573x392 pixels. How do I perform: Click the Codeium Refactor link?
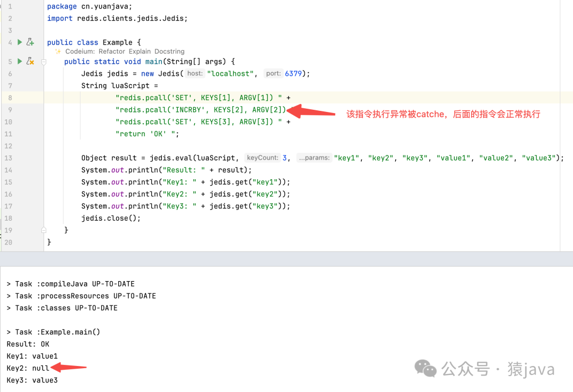(111, 51)
